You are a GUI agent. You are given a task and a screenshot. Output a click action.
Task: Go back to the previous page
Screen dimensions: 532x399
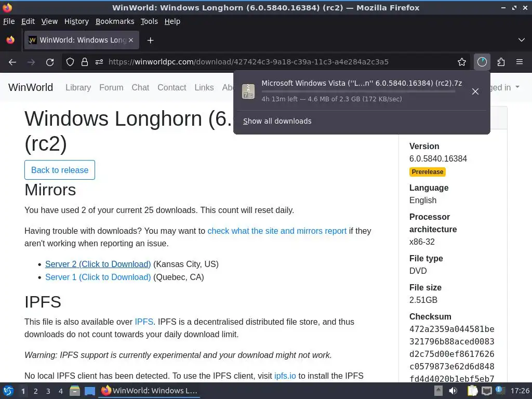tap(12, 62)
